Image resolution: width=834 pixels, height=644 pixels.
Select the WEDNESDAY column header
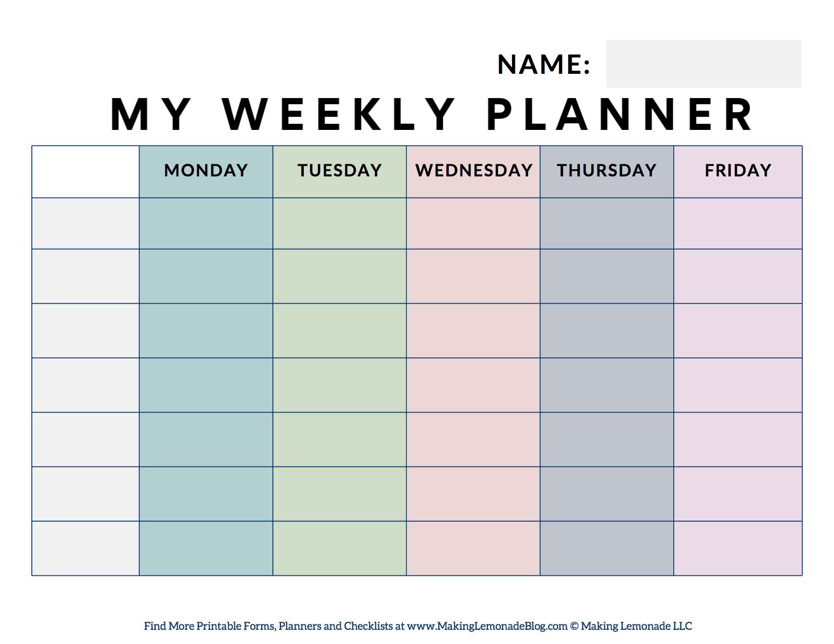pos(474,171)
